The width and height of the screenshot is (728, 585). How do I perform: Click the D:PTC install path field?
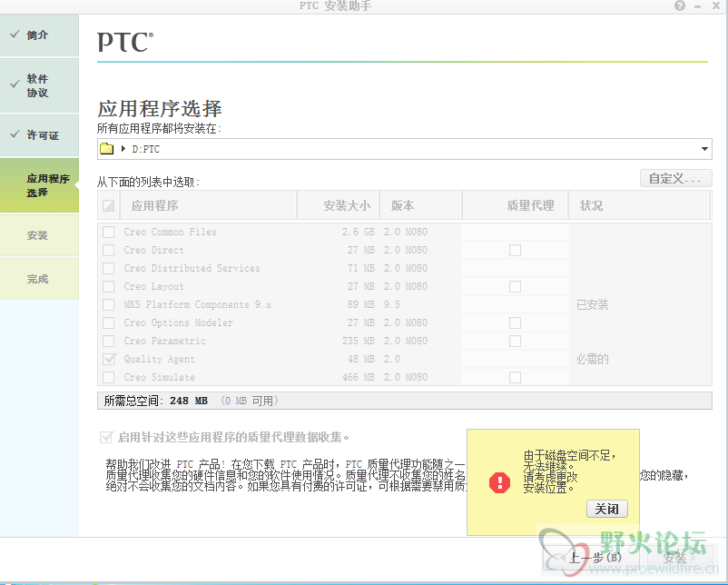404,149
